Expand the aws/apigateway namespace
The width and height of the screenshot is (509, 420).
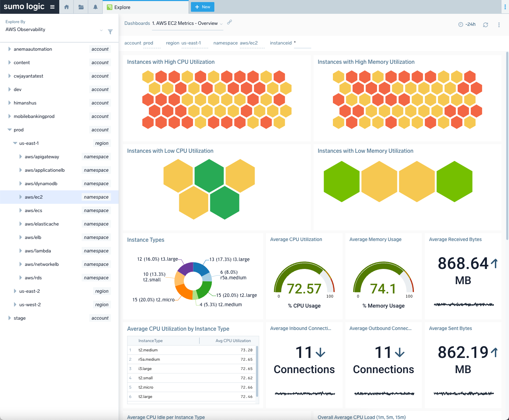pos(20,157)
